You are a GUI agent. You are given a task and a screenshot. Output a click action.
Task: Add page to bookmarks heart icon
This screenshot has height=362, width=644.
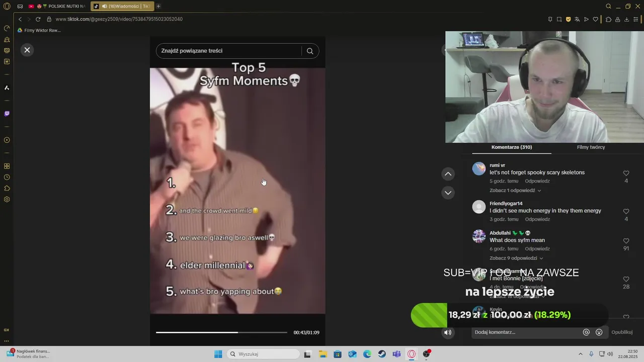tap(596, 19)
